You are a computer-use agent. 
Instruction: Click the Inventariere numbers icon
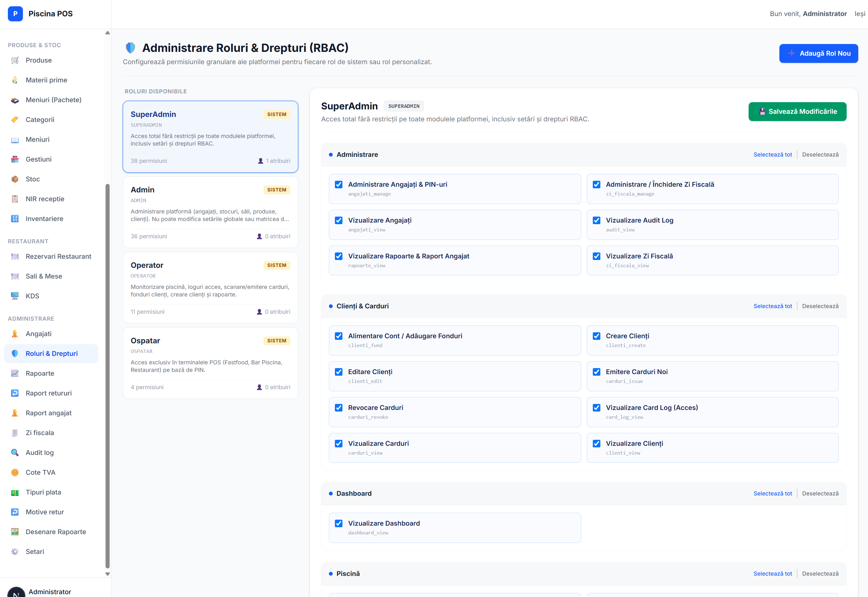15,219
